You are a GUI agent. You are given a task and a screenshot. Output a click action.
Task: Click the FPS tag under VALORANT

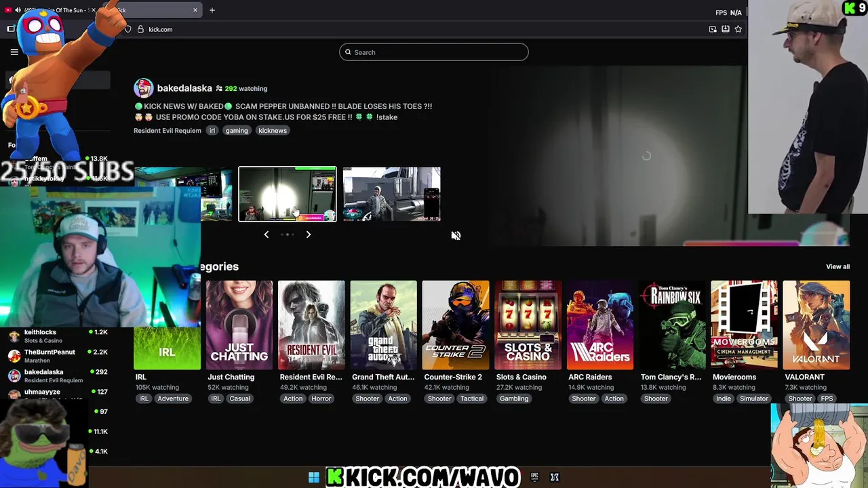click(827, 399)
